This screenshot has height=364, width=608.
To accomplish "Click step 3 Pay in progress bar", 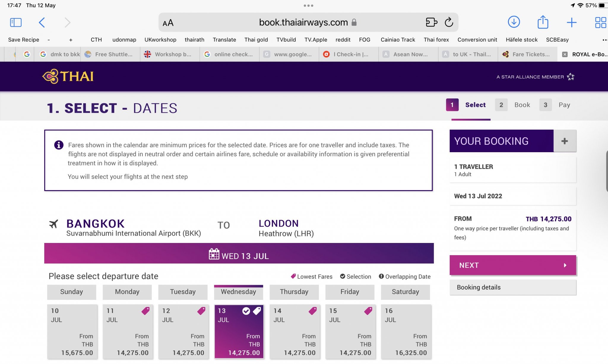I will click(555, 105).
